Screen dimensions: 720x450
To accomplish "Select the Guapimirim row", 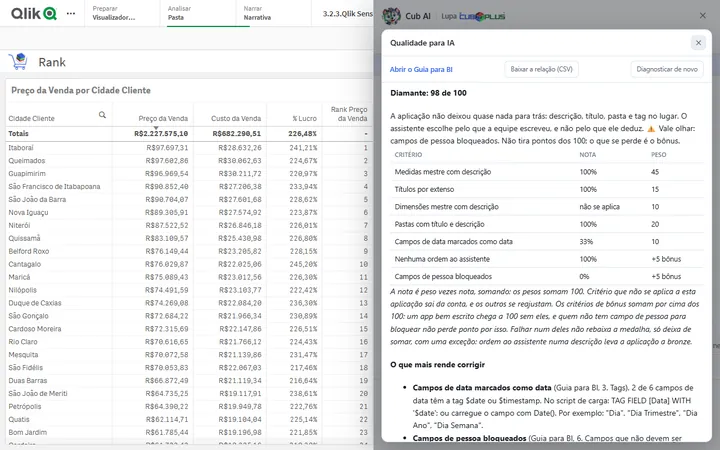I will click(27, 174).
